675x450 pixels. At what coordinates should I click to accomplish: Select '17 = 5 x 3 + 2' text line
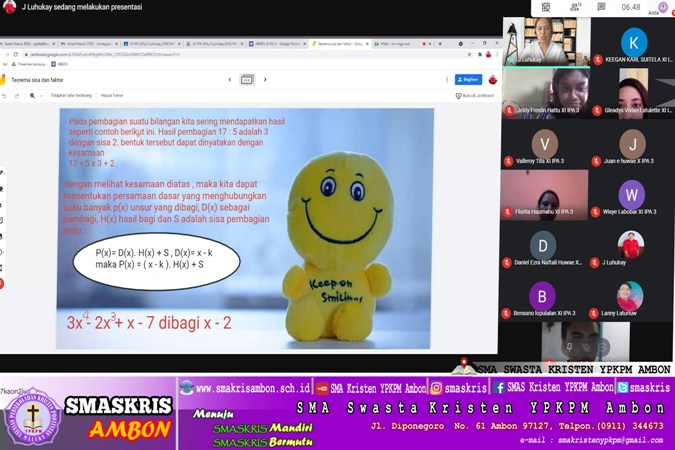tap(92, 164)
